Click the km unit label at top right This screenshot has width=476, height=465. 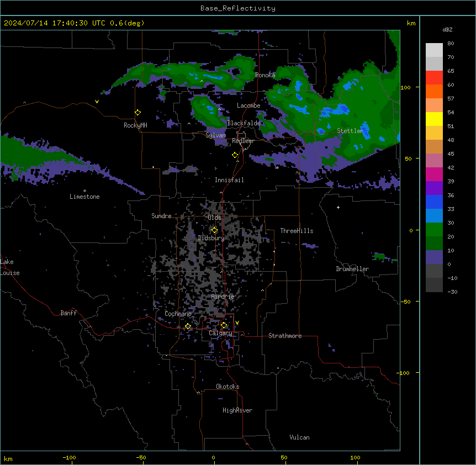coord(411,23)
